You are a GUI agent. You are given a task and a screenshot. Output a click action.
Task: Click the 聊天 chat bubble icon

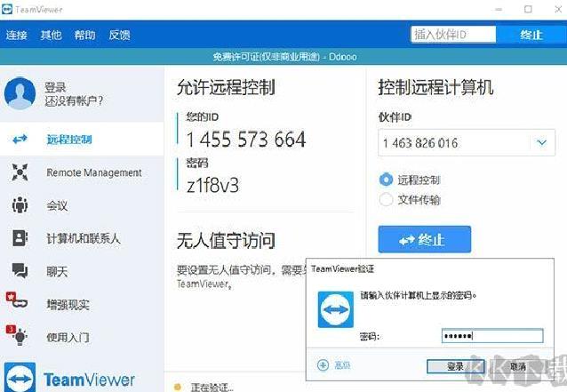point(20,270)
